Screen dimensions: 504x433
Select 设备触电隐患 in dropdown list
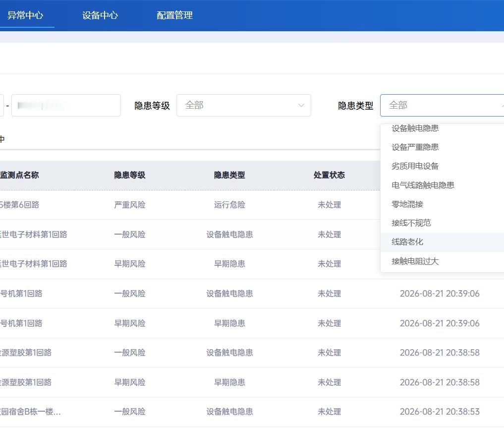point(415,128)
